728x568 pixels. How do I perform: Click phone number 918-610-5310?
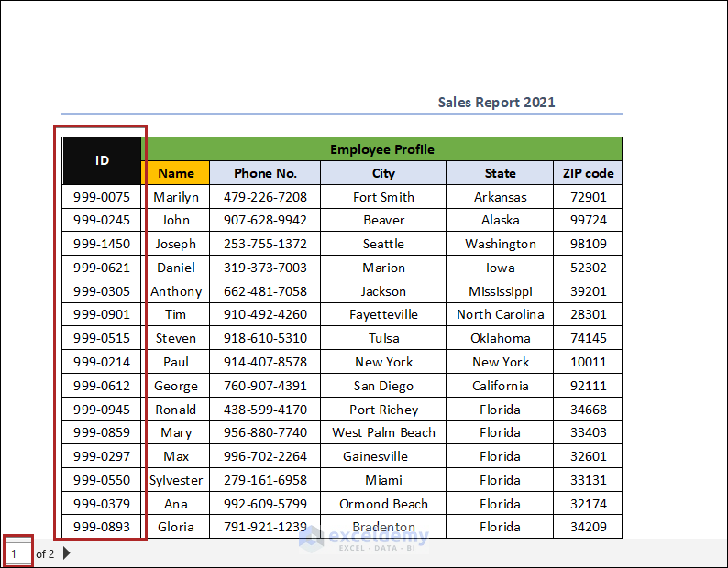[x=265, y=338]
